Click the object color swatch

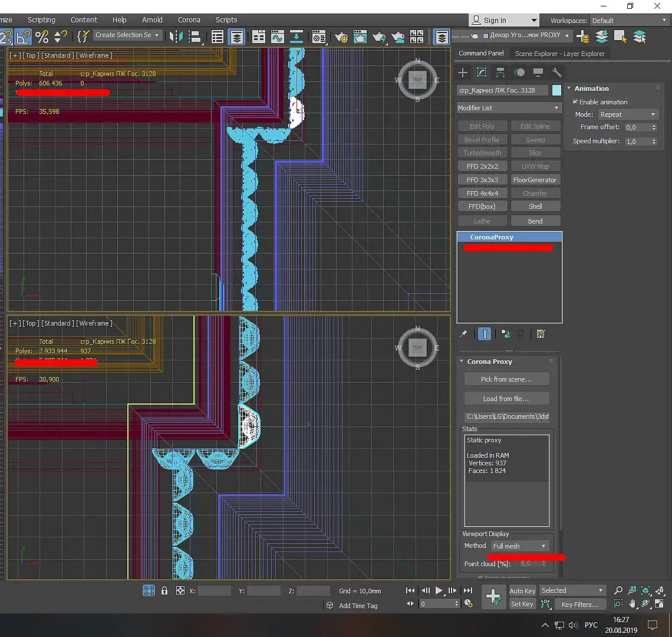(x=556, y=90)
